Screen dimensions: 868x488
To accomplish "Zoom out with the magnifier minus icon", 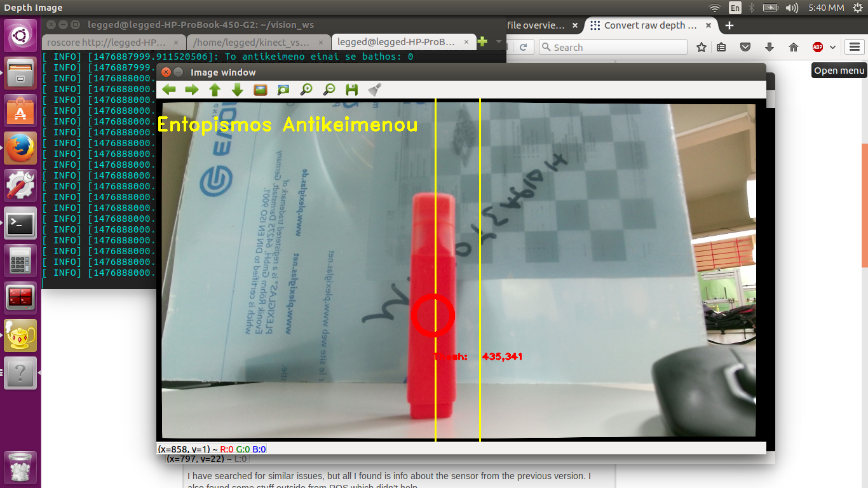I will point(329,90).
